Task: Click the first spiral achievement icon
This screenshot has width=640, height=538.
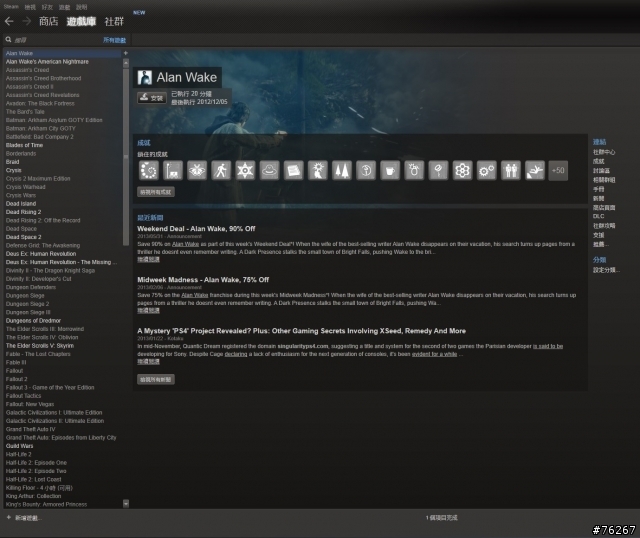Action: [149, 170]
